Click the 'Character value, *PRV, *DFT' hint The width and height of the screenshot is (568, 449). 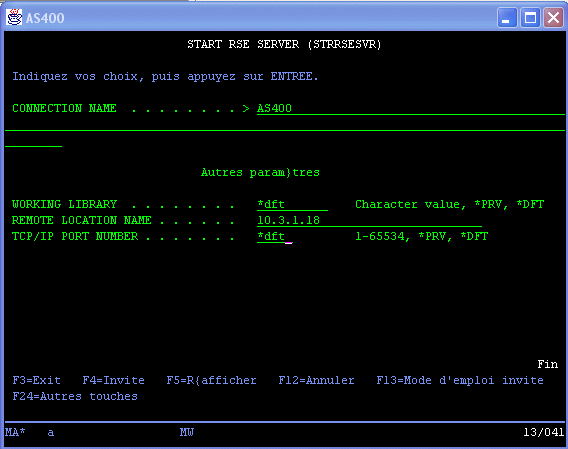point(450,204)
